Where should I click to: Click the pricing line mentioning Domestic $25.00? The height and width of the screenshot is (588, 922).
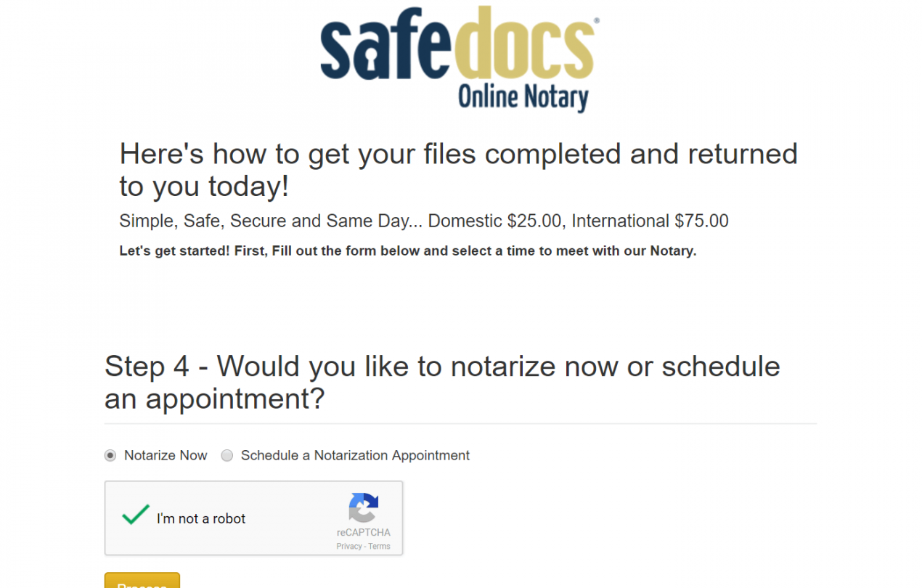click(423, 221)
